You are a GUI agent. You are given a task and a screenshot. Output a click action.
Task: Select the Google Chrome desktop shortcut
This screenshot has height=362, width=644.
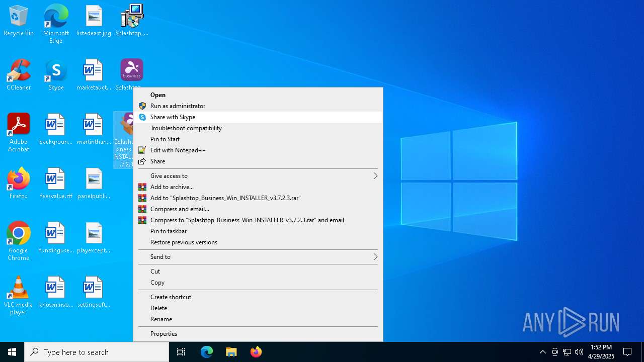coord(19,241)
